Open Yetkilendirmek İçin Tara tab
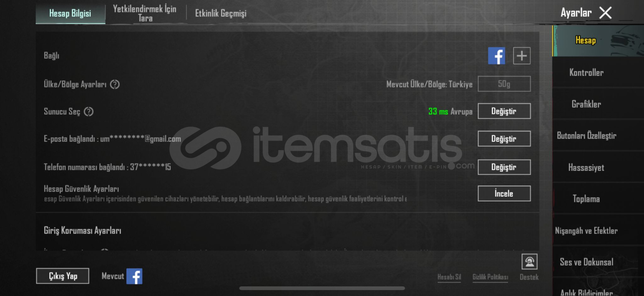The width and height of the screenshot is (644, 296). [145, 13]
